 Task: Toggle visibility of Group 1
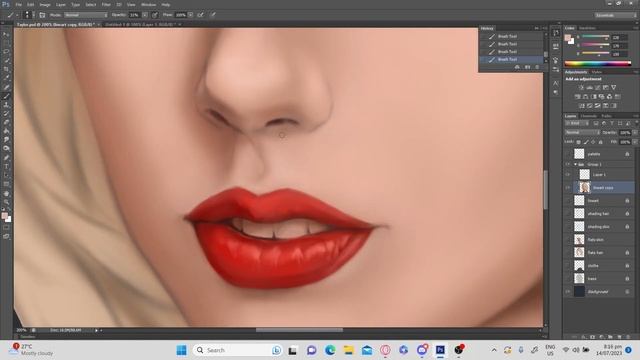click(568, 164)
